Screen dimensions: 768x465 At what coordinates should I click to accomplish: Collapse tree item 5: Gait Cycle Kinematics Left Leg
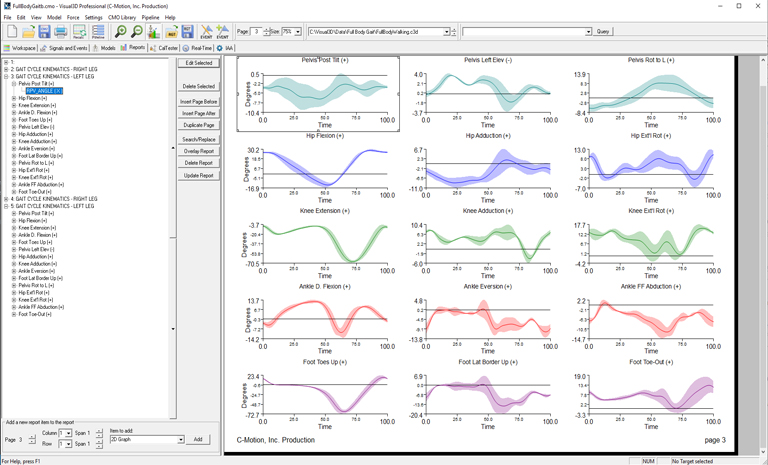pos(6,206)
